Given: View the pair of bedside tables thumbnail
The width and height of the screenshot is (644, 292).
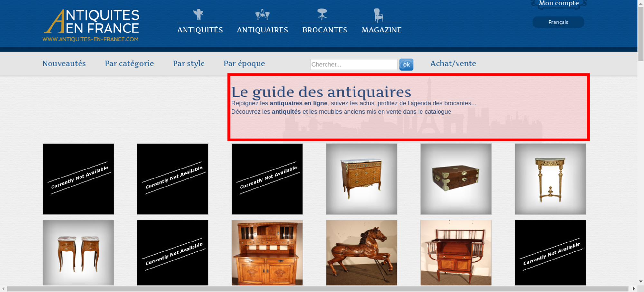Looking at the screenshot, I should [78, 252].
